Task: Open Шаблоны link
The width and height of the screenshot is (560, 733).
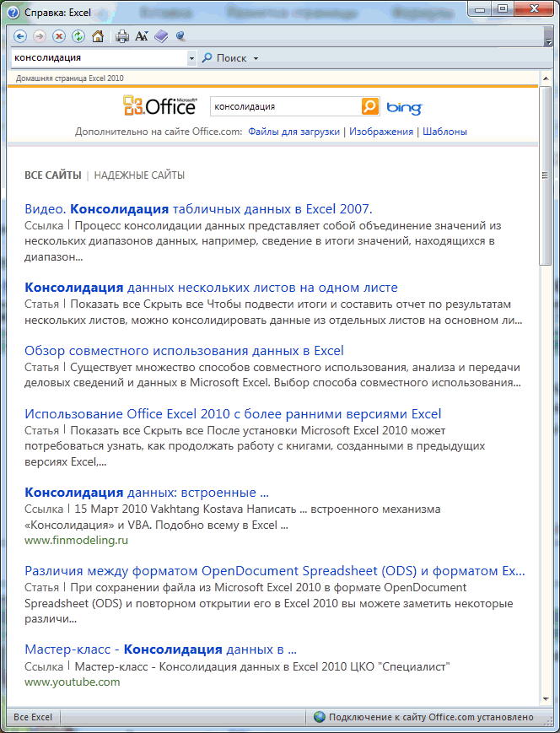Action: 444,132
